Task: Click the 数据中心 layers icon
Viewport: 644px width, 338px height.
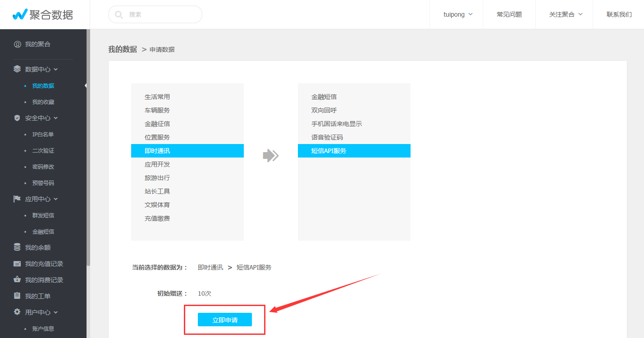Action: tap(17, 69)
